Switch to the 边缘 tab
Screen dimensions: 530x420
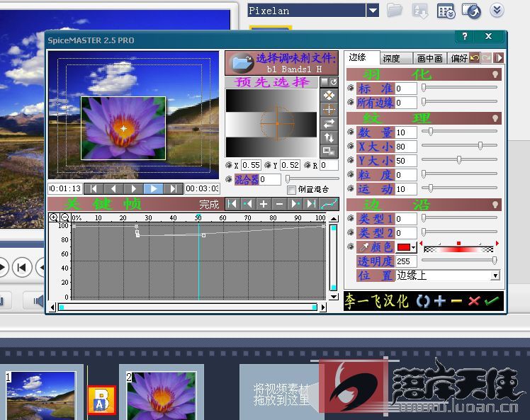tap(358, 57)
